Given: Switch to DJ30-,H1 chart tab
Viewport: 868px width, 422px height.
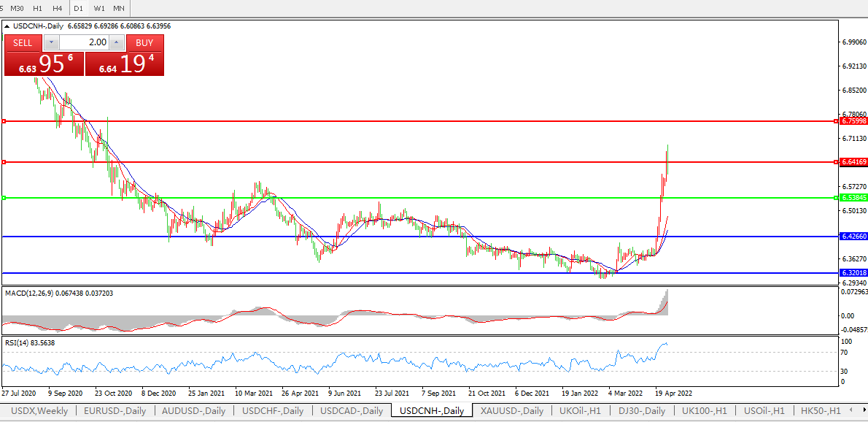Looking at the screenshot, I should click(641, 411).
